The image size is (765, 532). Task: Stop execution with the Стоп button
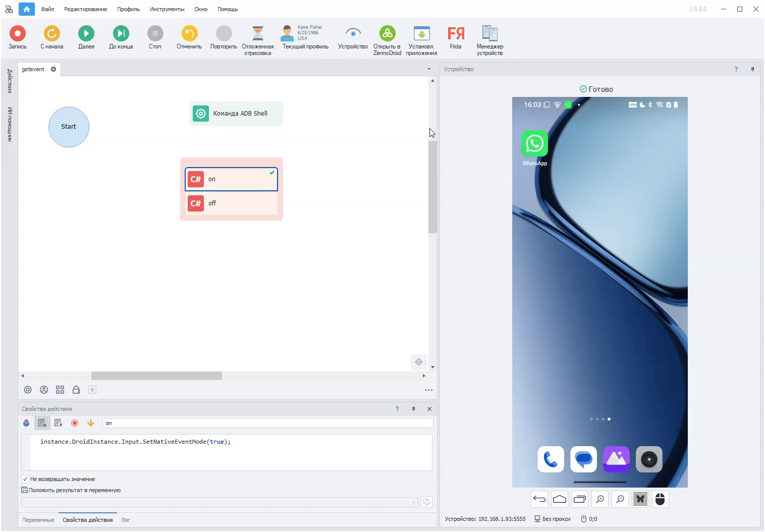coord(155,38)
